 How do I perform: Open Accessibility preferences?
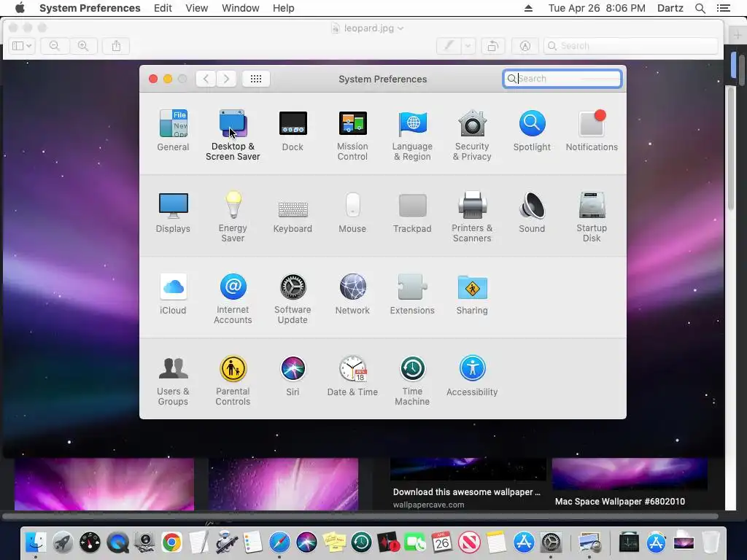pyautogui.click(x=472, y=376)
